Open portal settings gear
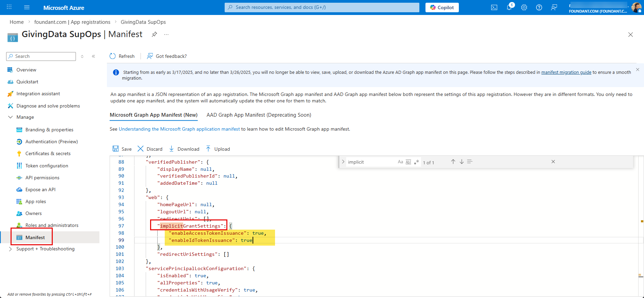Image resolution: width=644 pixels, height=298 pixels. click(524, 7)
